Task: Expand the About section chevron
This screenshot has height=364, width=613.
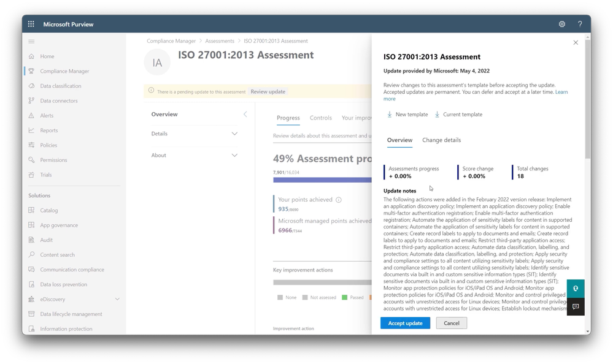Action: (x=234, y=156)
